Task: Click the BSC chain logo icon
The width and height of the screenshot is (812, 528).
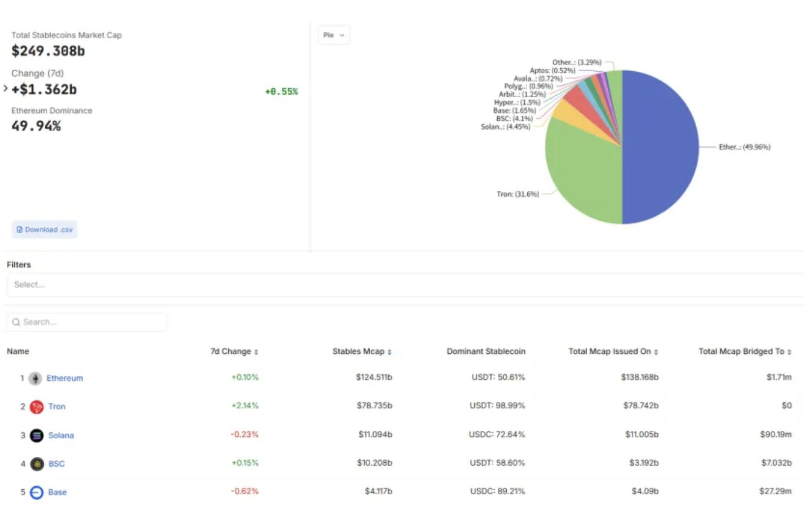Action: point(36,464)
